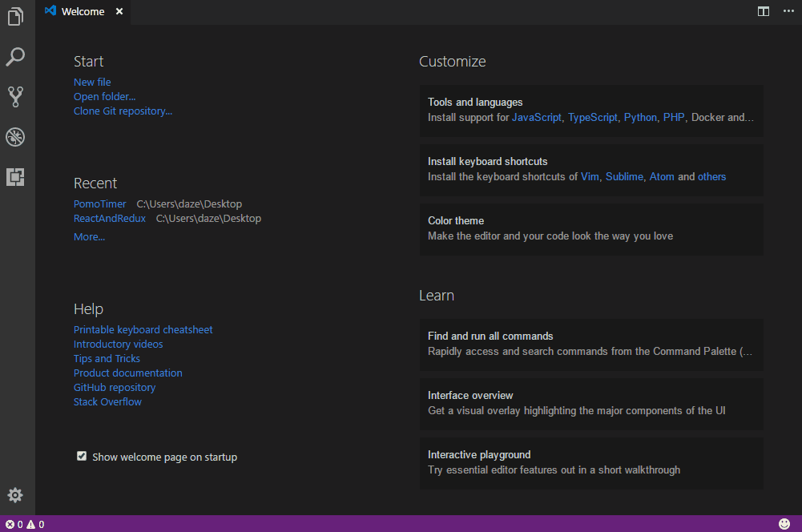Open the Debug view icon

(15, 136)
